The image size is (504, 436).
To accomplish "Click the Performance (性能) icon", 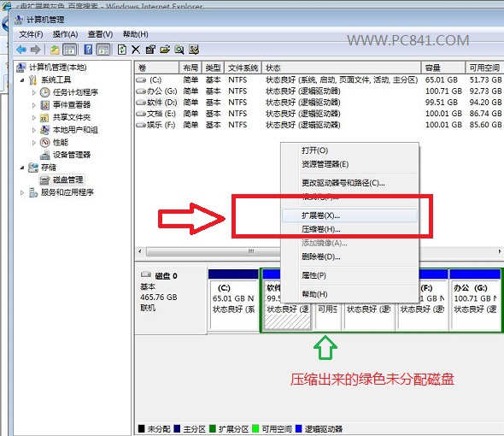I will [x=44, y=142].
